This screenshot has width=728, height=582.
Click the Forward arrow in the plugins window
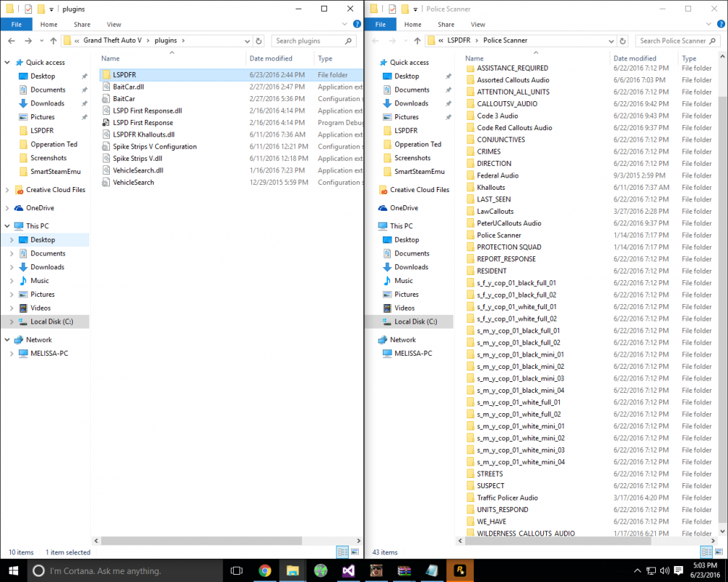coord(28,41)
